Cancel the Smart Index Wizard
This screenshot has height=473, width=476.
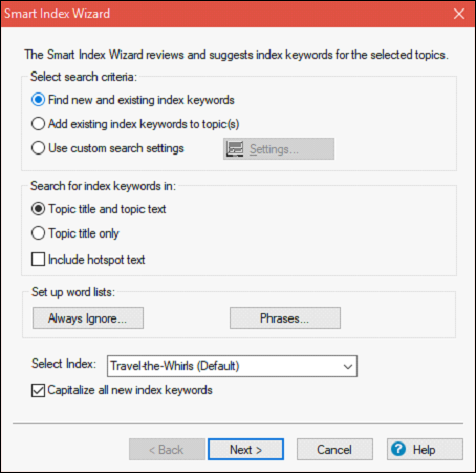coord(335,449)
